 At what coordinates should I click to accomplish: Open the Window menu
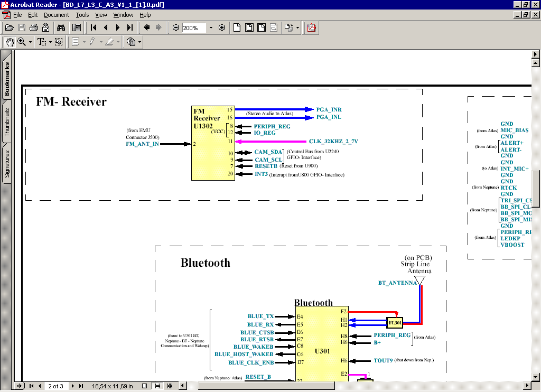coord(123,15)
